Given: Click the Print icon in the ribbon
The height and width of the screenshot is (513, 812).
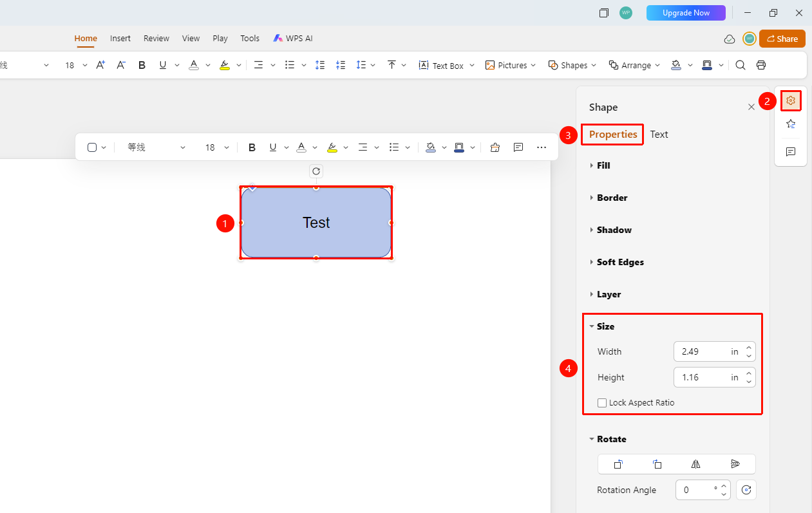Looking at the screenshot, I should pyautogui.click(x=761, y=65).
